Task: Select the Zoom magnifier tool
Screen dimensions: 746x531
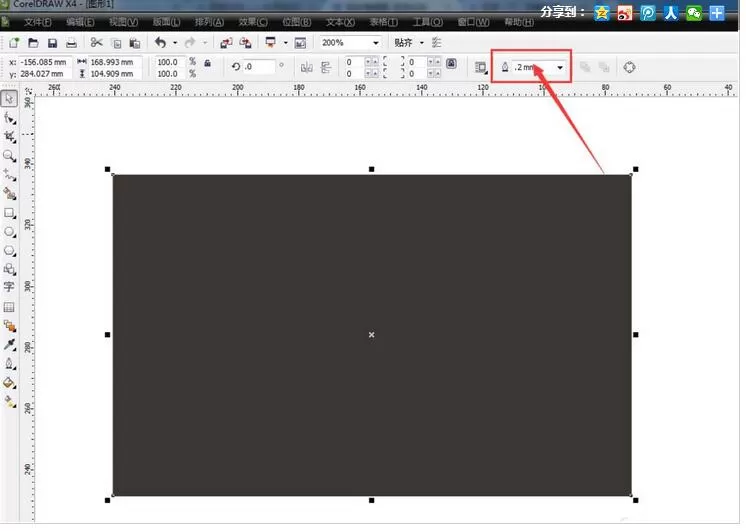Action: click(x=9, y=156)
